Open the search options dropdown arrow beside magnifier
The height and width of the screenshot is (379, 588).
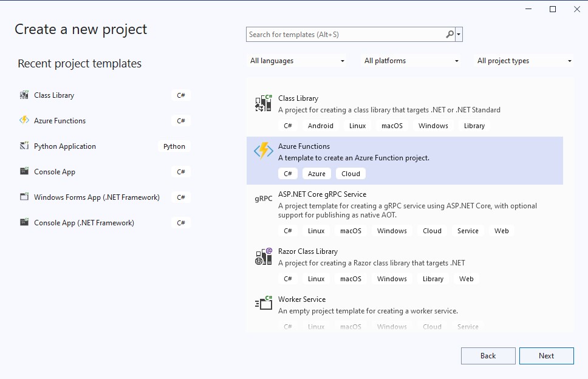tap(459, 35)
